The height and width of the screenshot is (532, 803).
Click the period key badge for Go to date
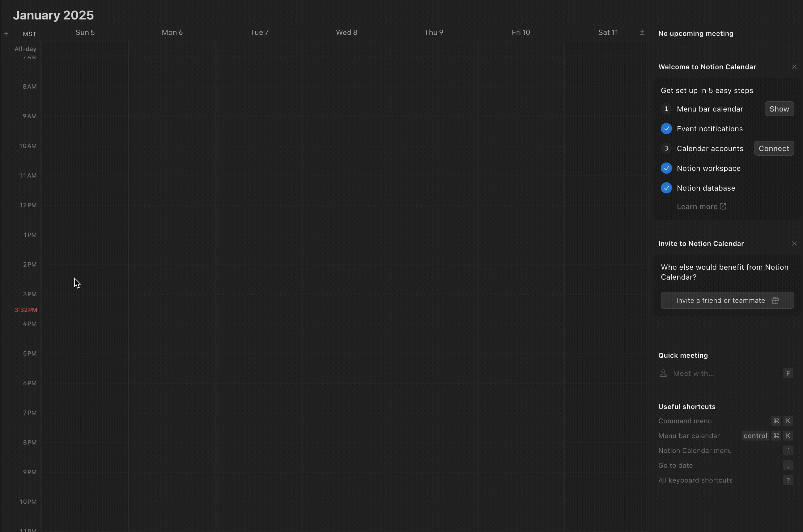[788, 466]
